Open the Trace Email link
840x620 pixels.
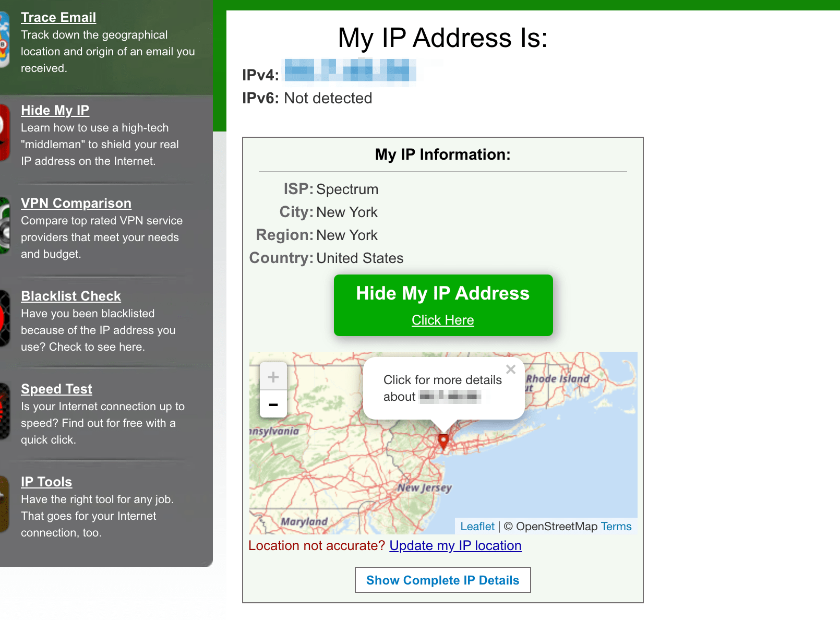(58, 17)
